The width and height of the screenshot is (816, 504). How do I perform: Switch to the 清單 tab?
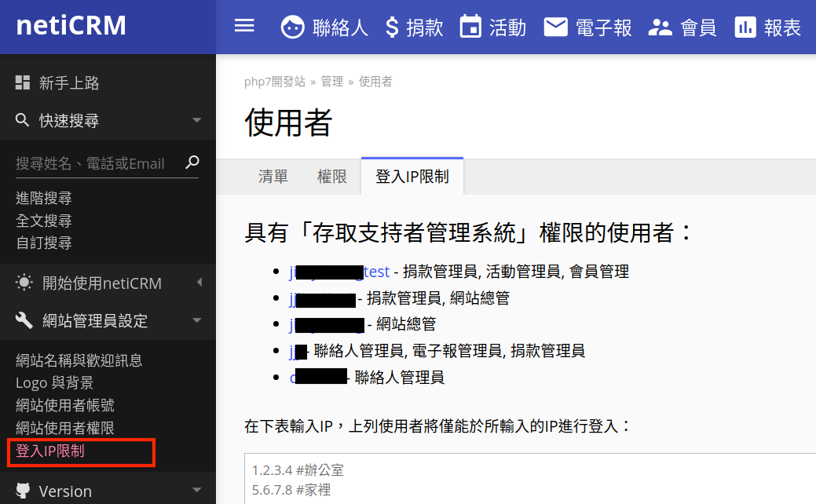[273, 176]
